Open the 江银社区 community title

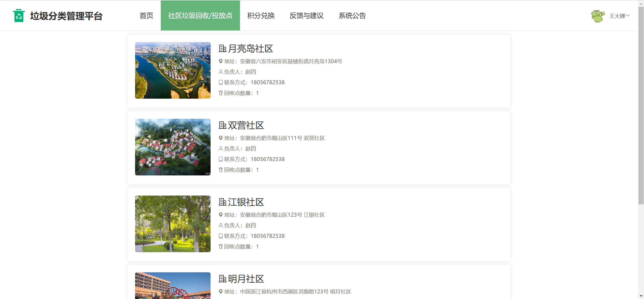[246, 202]
